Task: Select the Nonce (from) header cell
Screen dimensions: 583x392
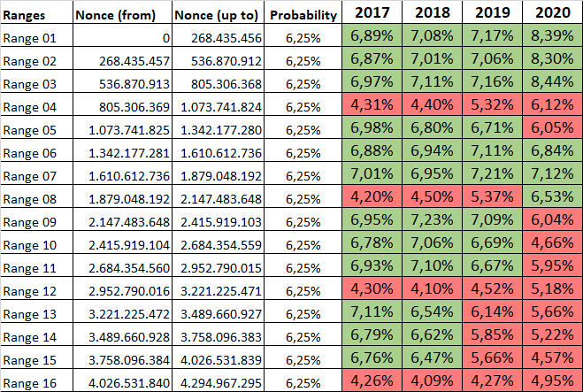Action: (x=110, y=15)
